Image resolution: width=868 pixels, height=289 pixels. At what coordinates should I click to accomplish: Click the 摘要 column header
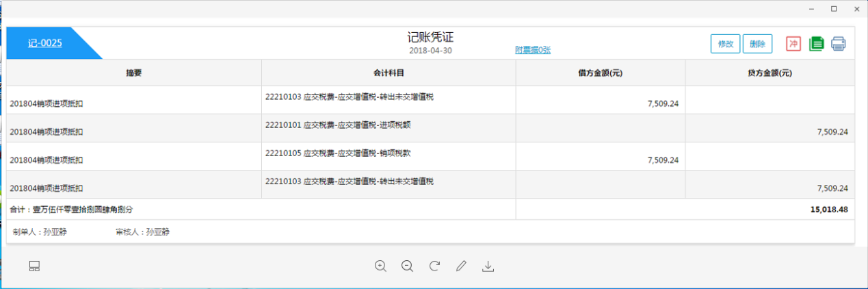pyautogui.click(x=134, y=73)
